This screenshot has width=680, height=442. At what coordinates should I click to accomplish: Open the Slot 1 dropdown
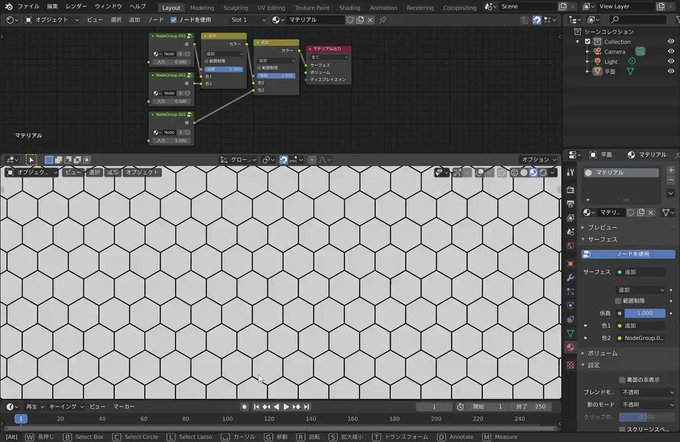pos(248,20)
